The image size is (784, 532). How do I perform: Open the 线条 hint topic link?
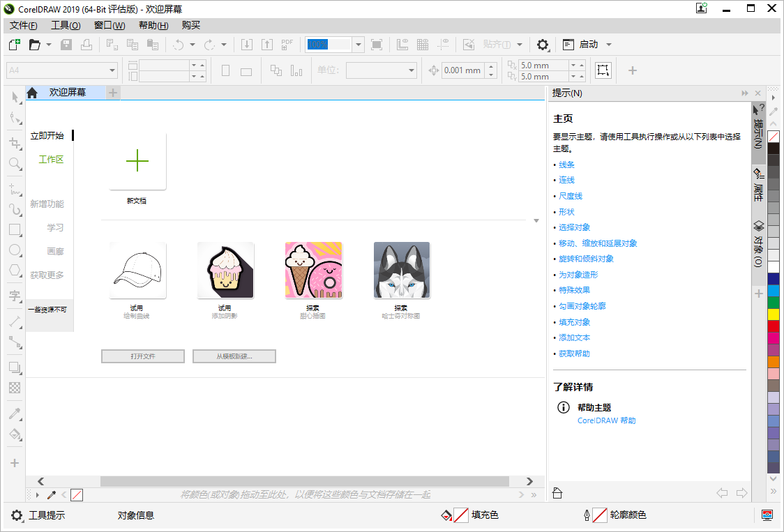tap(566, 165)
